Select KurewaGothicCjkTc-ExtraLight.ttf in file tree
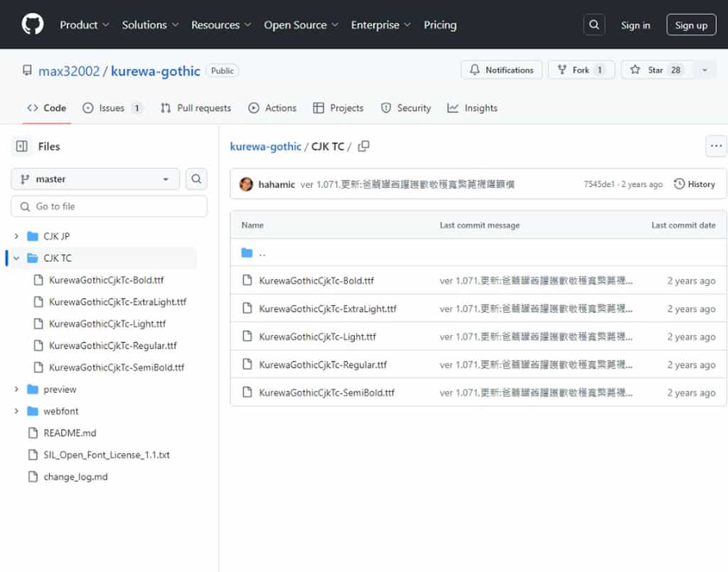This screenshot has width=728, height=572. click(117, 302)
